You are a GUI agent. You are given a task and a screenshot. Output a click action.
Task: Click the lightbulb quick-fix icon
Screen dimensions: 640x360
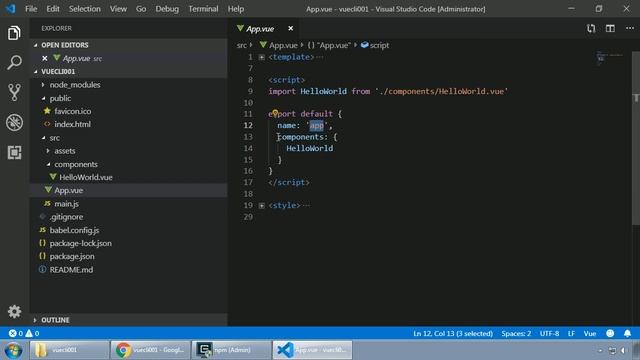pyautogui.click(x=275, y=113)
